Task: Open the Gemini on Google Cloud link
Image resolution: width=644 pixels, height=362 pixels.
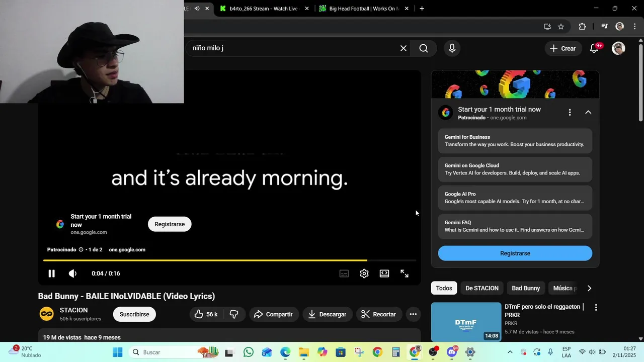Action: point(515,169)
